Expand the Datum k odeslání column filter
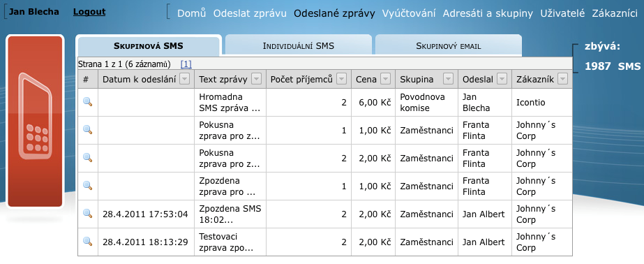This screenshot has width=644, height=264. pos(184,79)
